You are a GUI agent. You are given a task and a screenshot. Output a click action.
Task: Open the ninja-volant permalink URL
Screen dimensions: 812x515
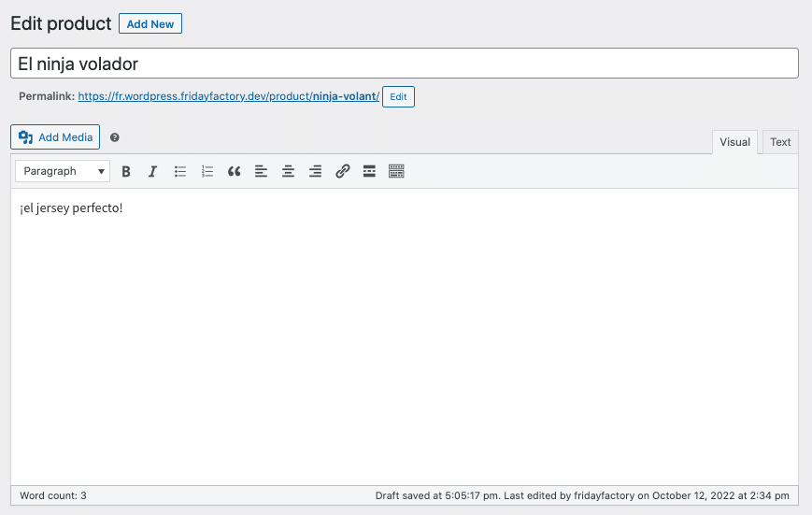(x=228, y=96)
